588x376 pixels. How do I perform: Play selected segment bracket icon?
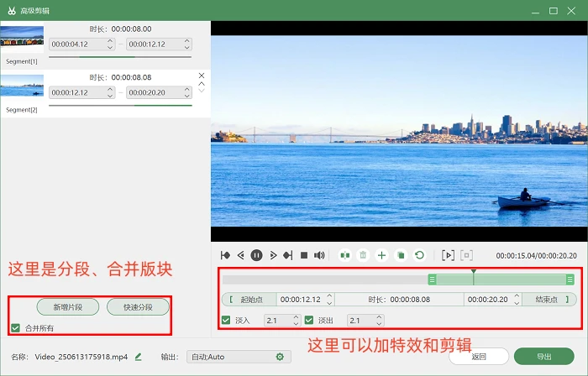[x=448, y=255]
